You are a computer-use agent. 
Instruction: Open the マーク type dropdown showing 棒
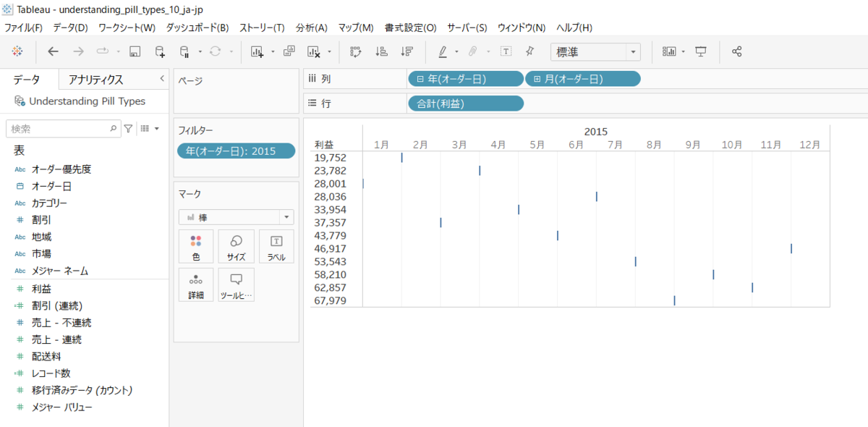coord(236,216)
